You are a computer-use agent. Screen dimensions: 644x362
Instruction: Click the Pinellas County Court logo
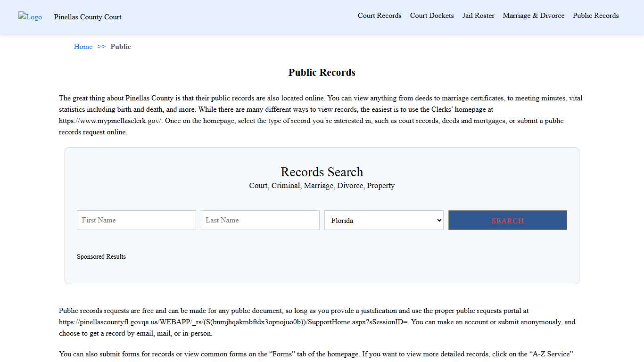tap(30, 17)
